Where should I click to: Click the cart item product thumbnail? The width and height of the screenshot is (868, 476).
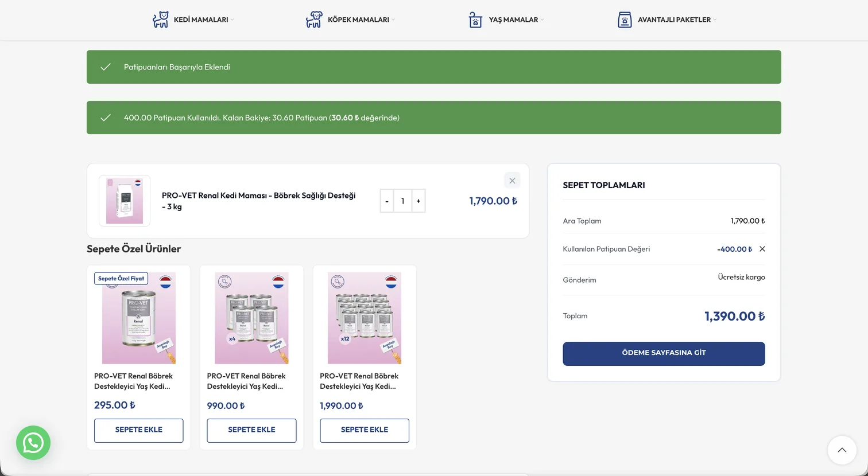[x=125, y=201]
